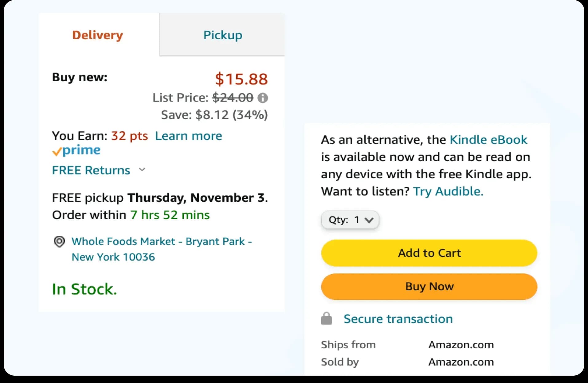Viewport: 588px width, 383px height.
Task: Click the Add to Cart button
Action: click(x=429, y=253)
